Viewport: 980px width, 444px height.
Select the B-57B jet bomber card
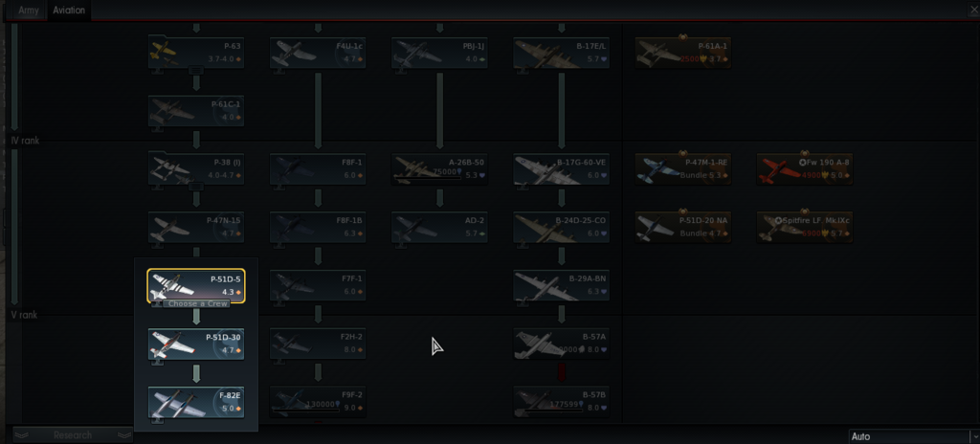[x=561, y=402]
